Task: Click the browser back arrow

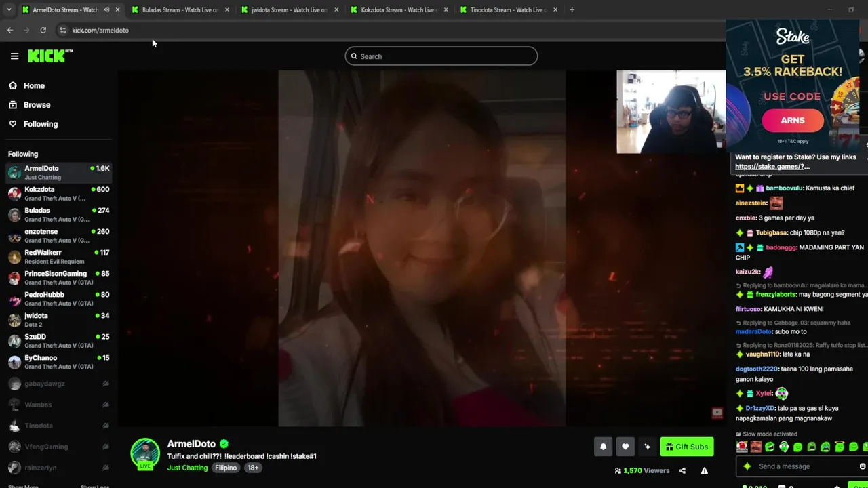Action: click(9, 30)
